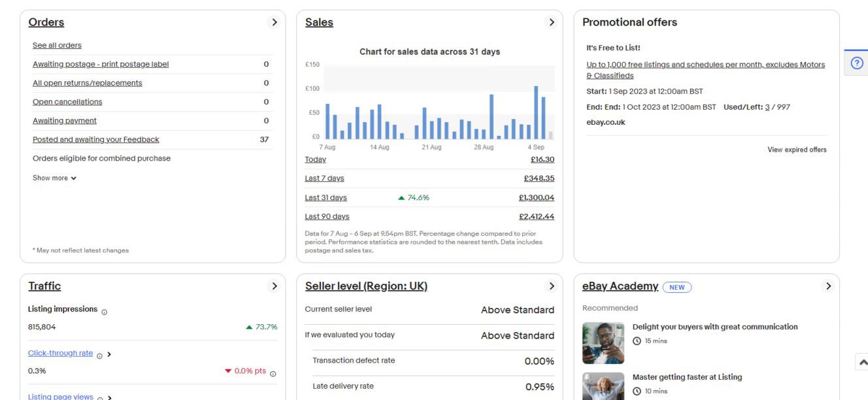Click View expired offers
The width and height of the screenshot is (868, 400).
point(797,150)
